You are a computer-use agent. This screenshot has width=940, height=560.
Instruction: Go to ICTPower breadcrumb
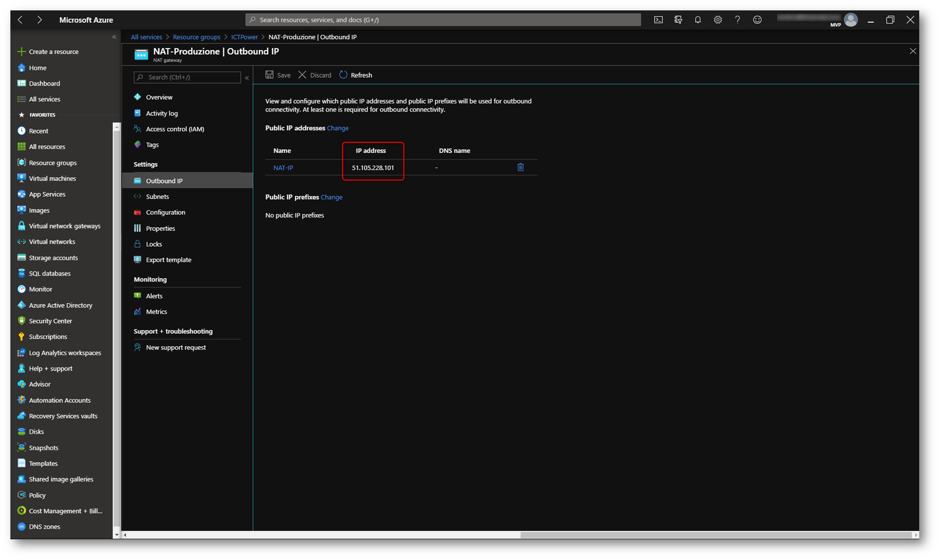pos(244,37)
